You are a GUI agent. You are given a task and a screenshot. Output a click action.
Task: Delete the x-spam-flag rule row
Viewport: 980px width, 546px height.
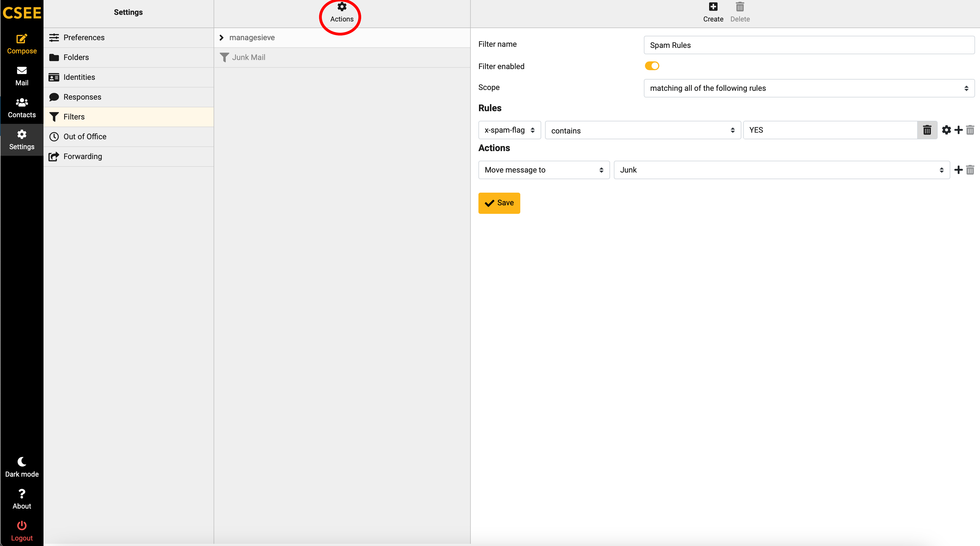[970, 130]
